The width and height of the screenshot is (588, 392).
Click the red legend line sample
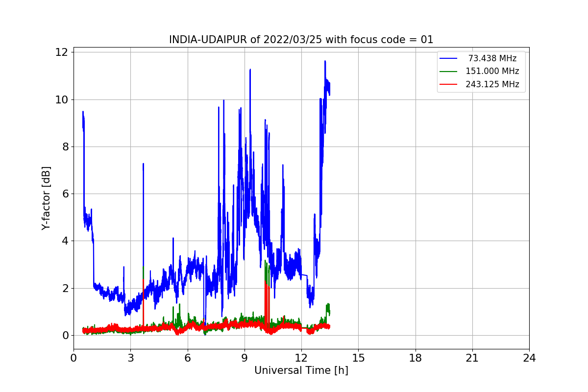click(x=449, y=84)
